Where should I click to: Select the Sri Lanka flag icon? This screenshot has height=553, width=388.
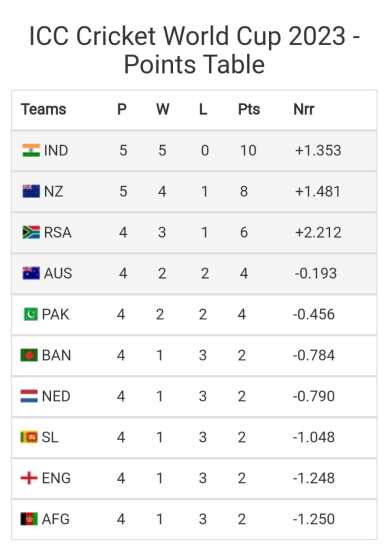[x=29, y=437]
